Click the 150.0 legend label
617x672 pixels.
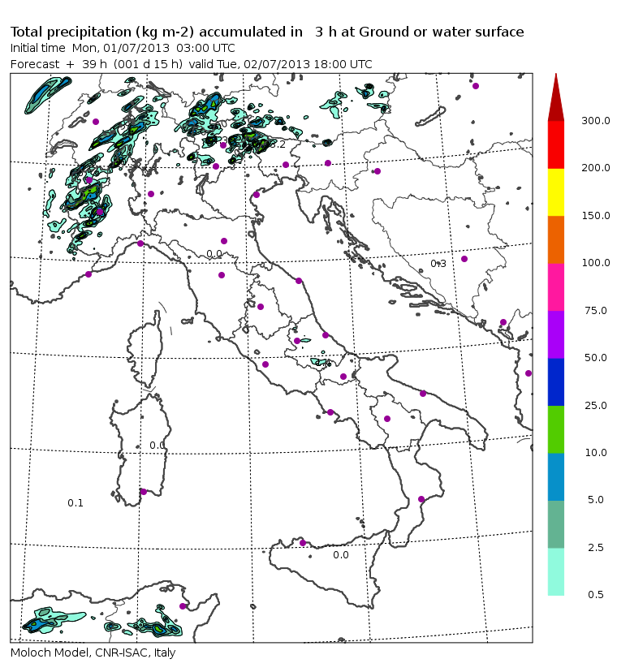[596, 216]
